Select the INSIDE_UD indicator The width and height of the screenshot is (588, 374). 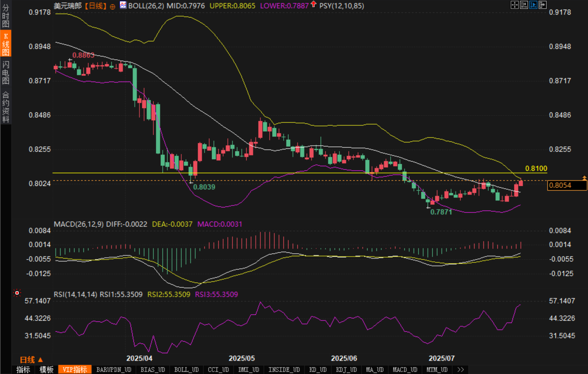[284, 370]
